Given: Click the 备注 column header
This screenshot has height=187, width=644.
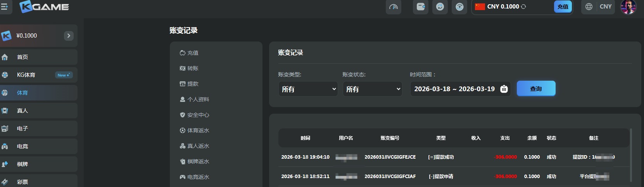Looking at the screenshot, I should coord(594,138).
